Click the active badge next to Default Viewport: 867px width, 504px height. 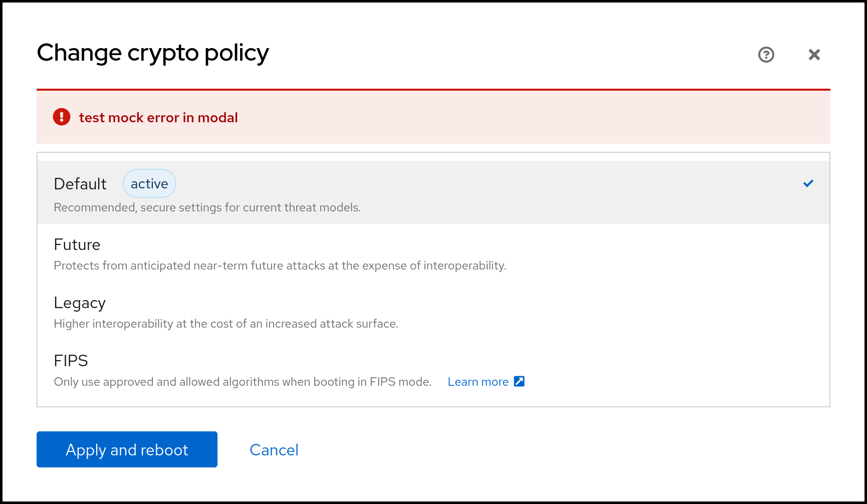coord(149,184)
